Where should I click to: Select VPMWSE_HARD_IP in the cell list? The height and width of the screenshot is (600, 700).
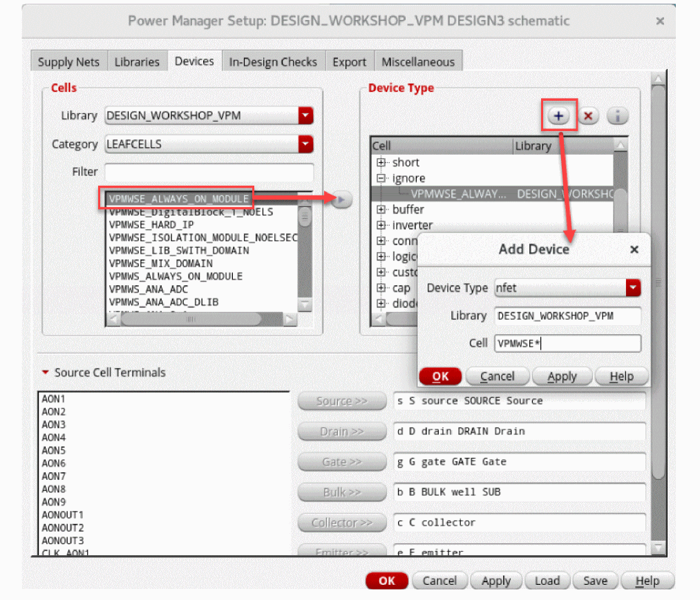151,225
